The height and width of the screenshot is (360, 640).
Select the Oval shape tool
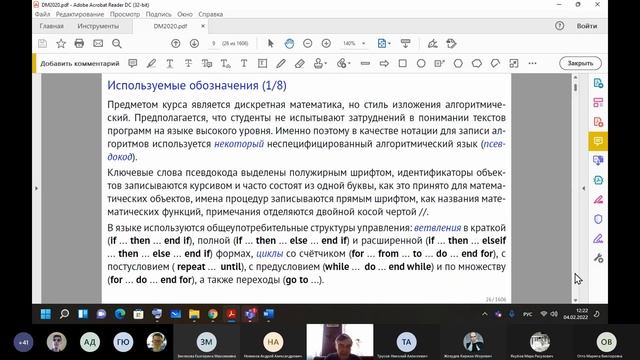point(421,63)
